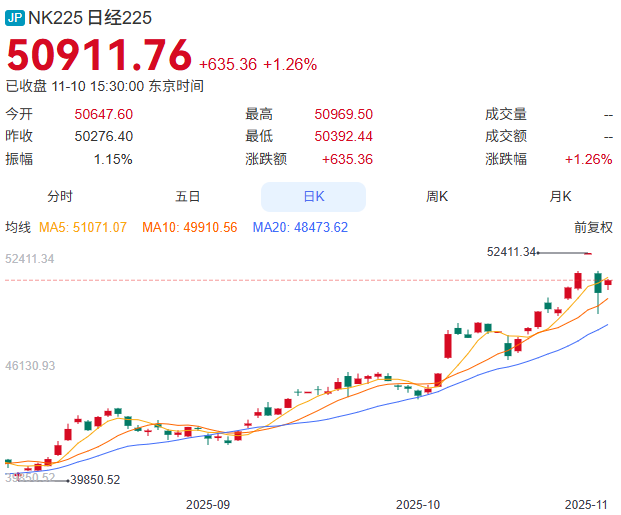The height and width of the screenshot is (515, 621).
Task: Click the JP market badge icon
Action: coord(15,18)
